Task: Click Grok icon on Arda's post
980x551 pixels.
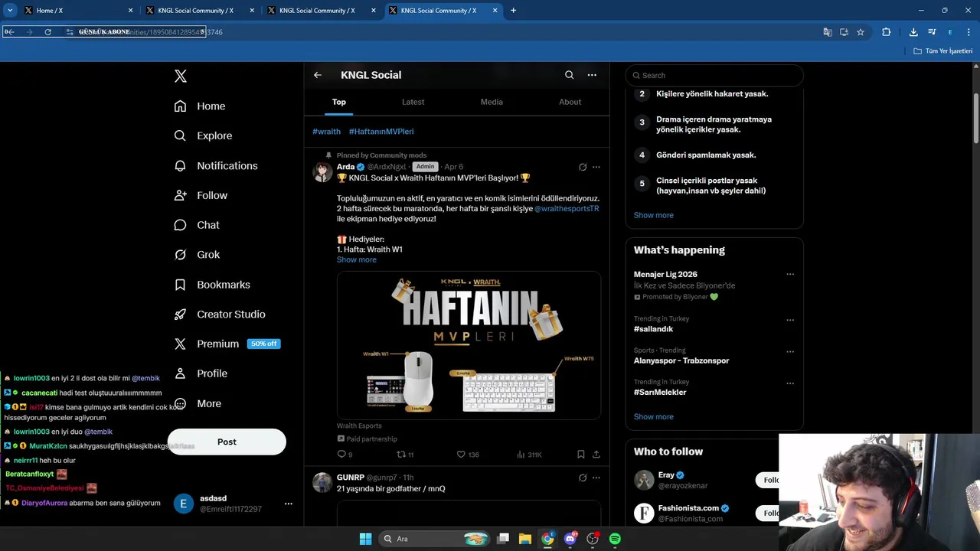Action: coord(583,167)
